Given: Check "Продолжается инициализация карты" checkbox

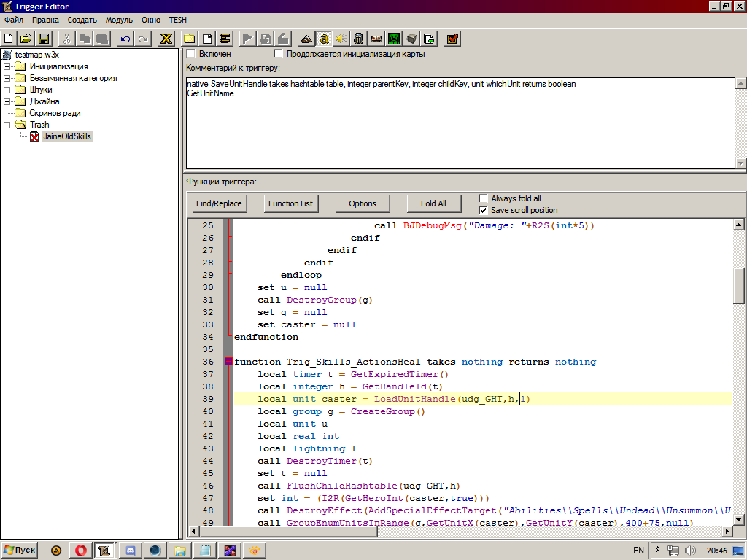Looking at the screenshot, I should (278, 54).
